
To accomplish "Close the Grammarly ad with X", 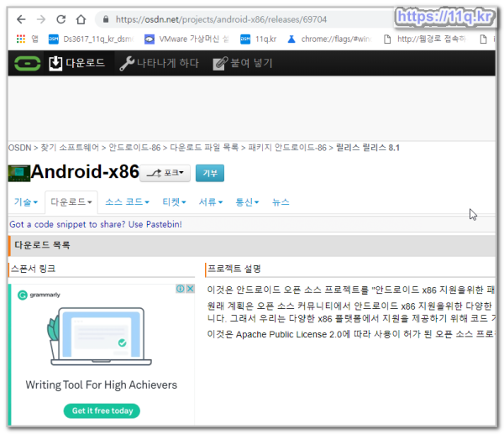I will pyautogui.click(x=191, y=289).
